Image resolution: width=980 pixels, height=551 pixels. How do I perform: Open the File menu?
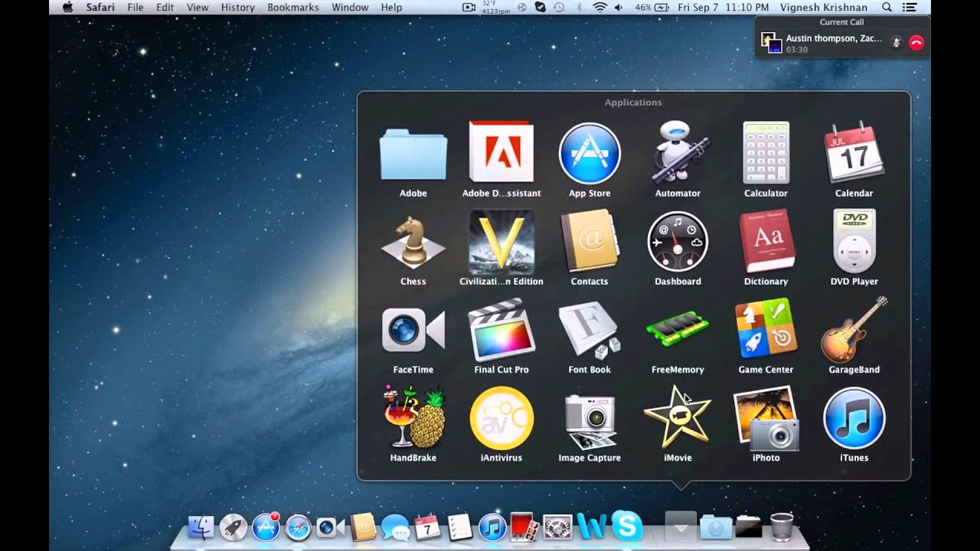136,7
